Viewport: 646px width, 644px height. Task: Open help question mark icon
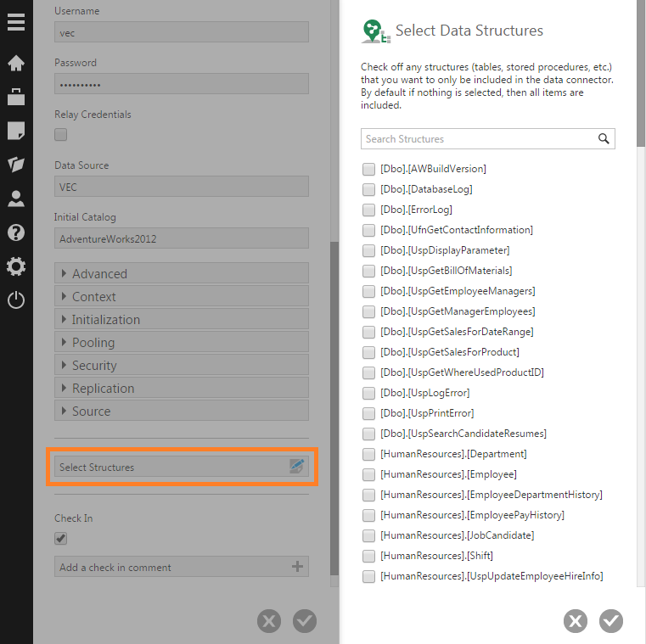[x=16, y=232]
